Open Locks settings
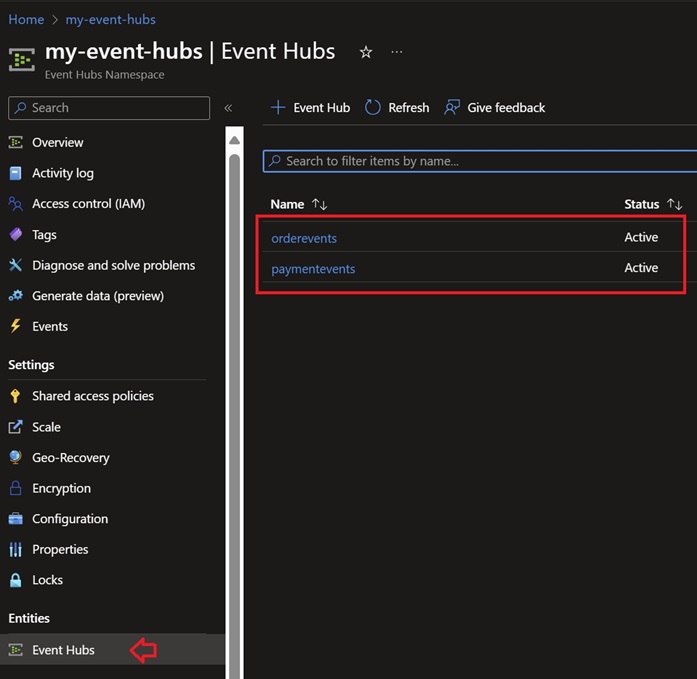Image resolution: width=697 pixels, height=679 pixels. [x=47, y=580]
